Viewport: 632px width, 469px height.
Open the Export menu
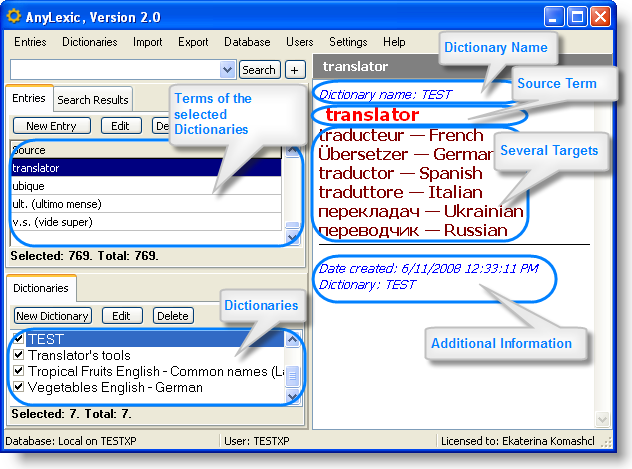pyautogui.click(x=193, y=42)
